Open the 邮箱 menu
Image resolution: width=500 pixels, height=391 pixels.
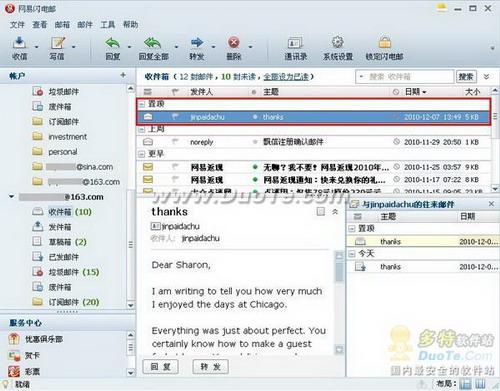click(62, 24)
